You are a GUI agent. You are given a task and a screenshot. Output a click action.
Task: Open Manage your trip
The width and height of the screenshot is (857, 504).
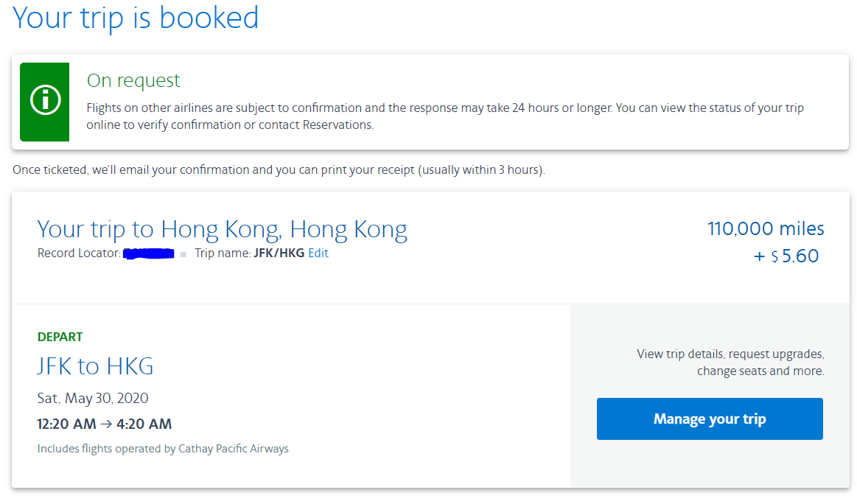coord(710,419)
